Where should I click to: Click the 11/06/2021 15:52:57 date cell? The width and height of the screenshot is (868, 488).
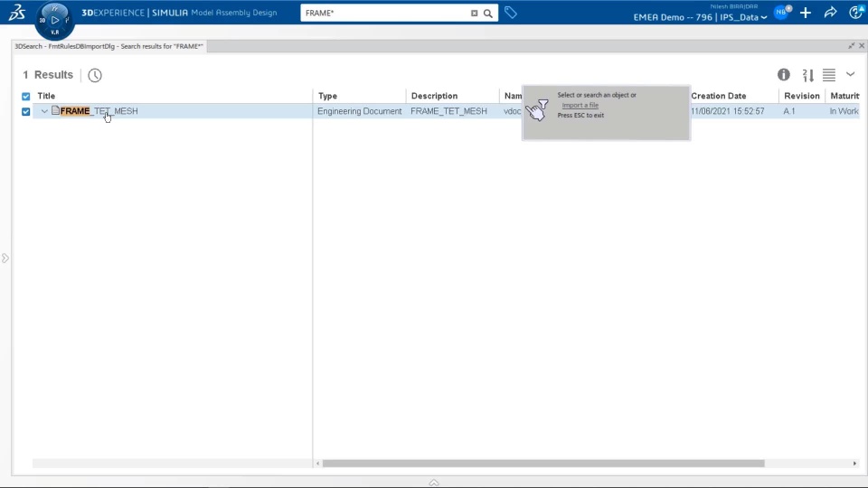click(727, 111)
